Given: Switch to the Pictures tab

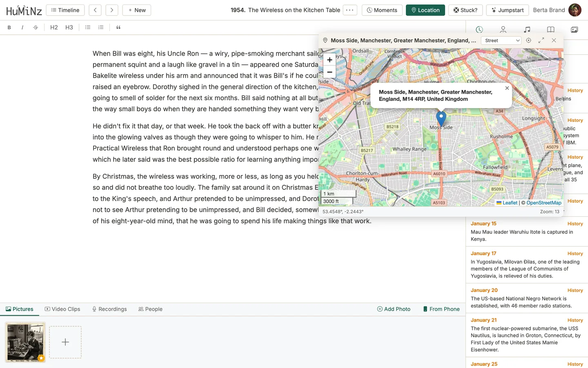Looking at the screenshot, I should pos(20,309).
